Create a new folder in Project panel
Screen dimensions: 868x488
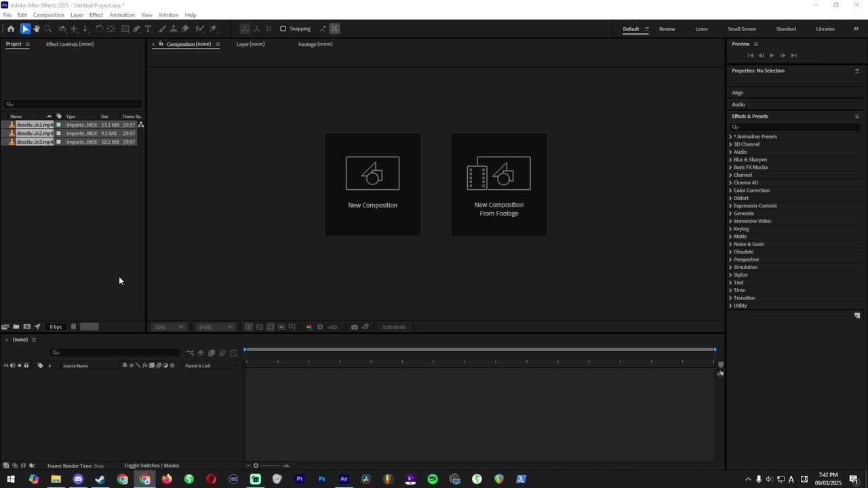(16, 327)
